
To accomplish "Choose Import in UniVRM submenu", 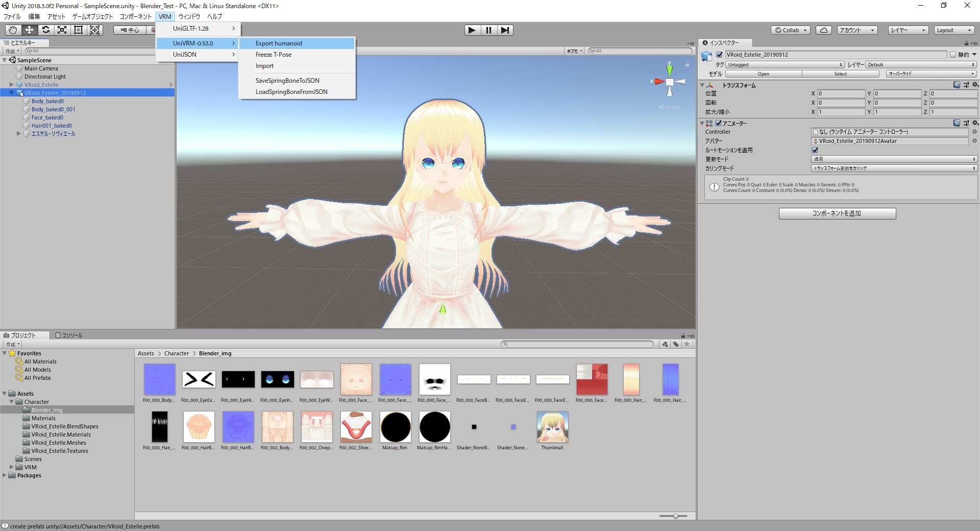I will (297, 66).
